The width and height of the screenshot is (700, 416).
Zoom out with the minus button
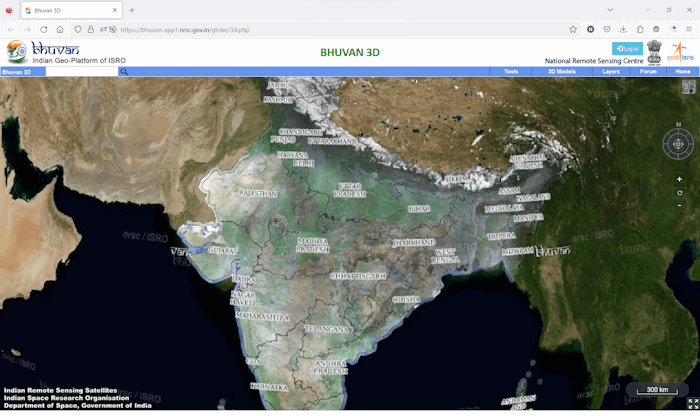(679, 205)
